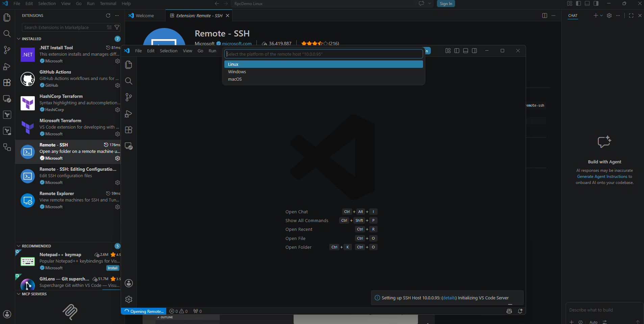Toggle panel in front window title bar
644x324 pixels.
tap(466, 51)
